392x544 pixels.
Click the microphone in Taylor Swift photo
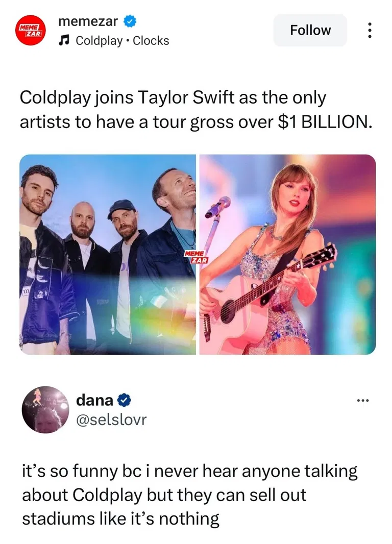pos(217,207)
